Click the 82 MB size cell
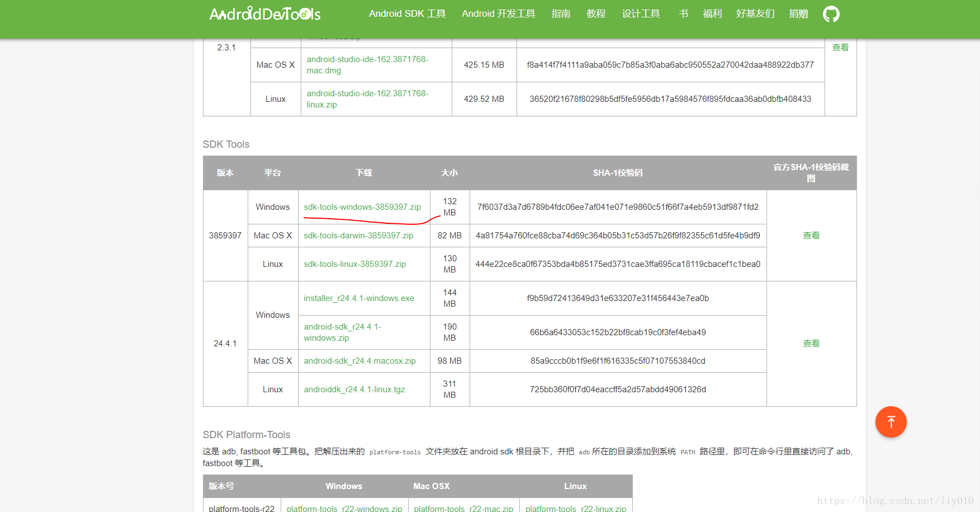The image size is (980, 512). click(x=449, y=236)
